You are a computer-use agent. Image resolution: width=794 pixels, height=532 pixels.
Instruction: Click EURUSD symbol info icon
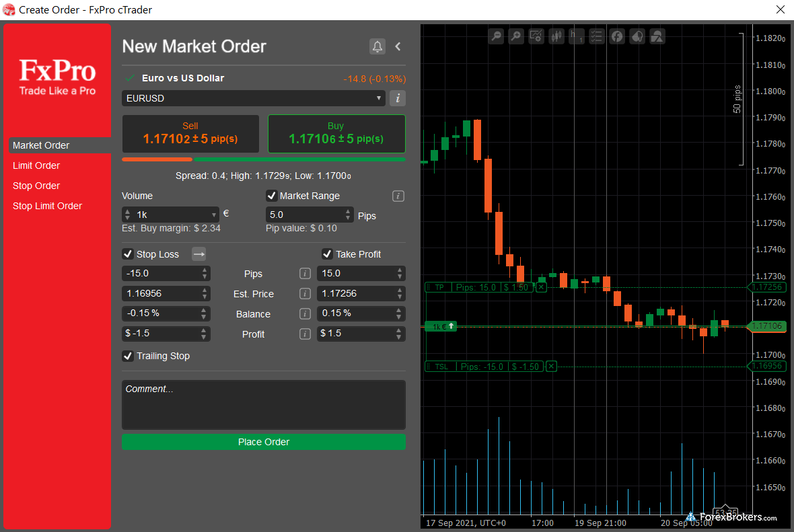[x=397, y=98]
